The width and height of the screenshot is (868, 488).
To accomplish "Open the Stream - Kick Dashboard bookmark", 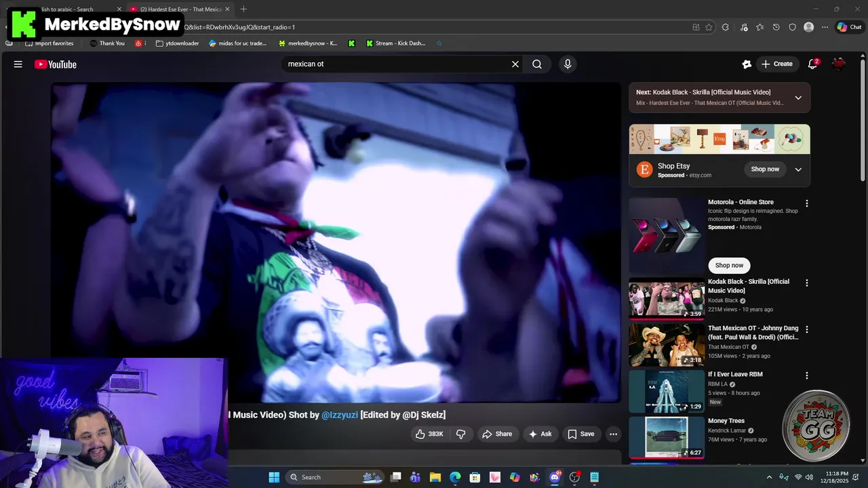I will click(x=395, y=43).
